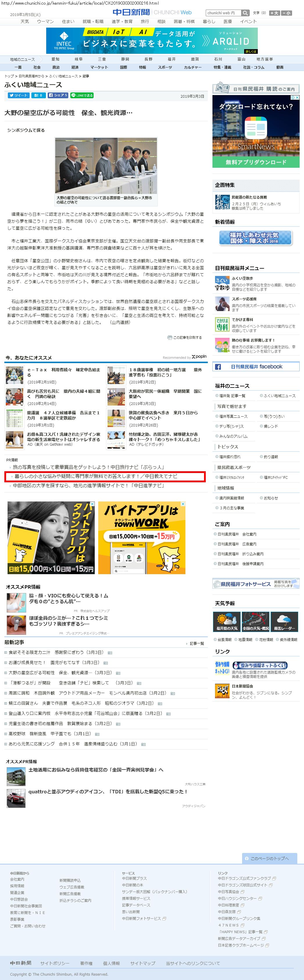Click the Hatena B! bookmark button

pyautogui.click(x=38, y=95)
